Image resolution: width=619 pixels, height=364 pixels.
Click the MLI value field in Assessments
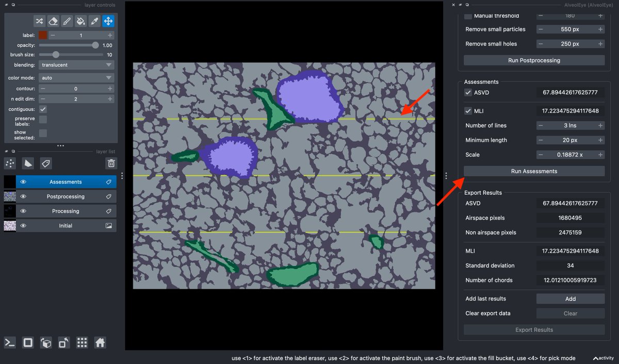[x=571, y=111]
